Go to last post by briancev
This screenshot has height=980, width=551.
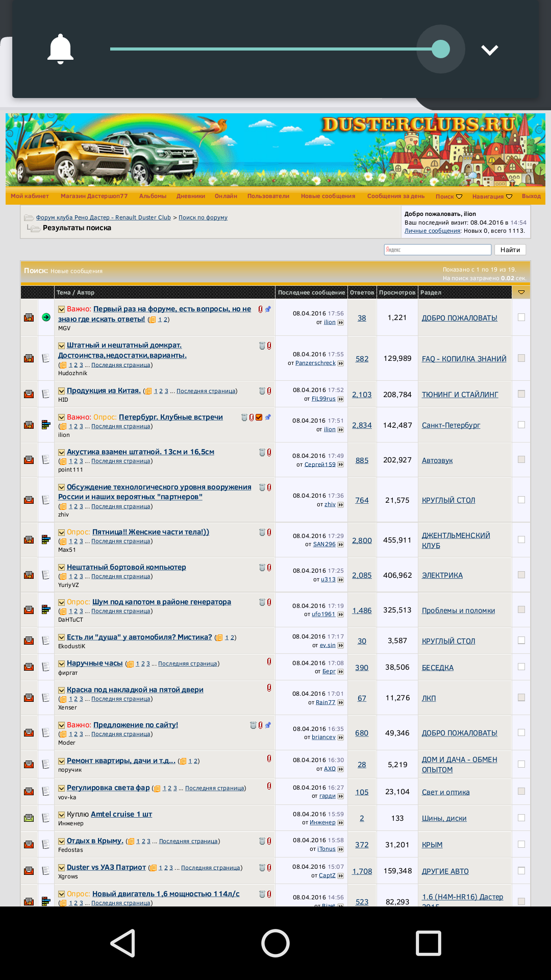point(341,738)
